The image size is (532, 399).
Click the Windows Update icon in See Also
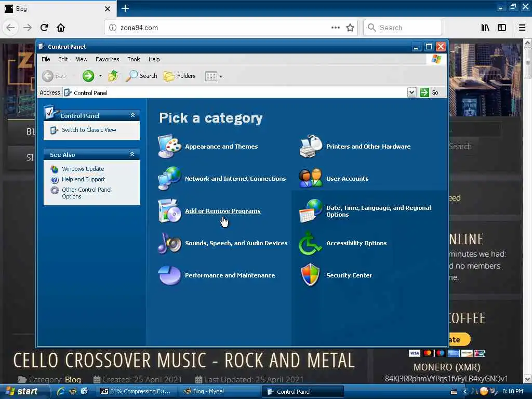54,169
